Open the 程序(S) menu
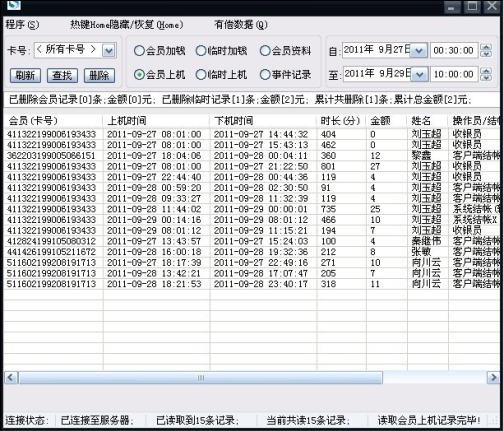 (22, 25)
